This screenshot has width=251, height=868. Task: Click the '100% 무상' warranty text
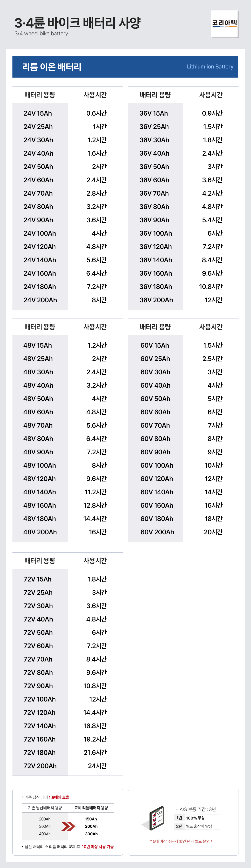(195, 818)
